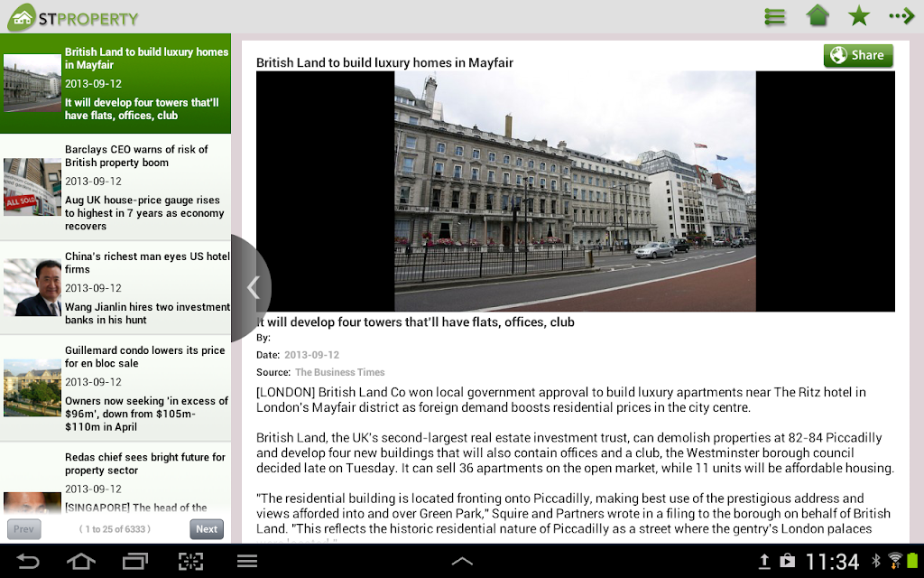Viewport: 924px width, 578px height.
Task: Open Guillemard condo en bloc article
Action: [x=115, y=388]
